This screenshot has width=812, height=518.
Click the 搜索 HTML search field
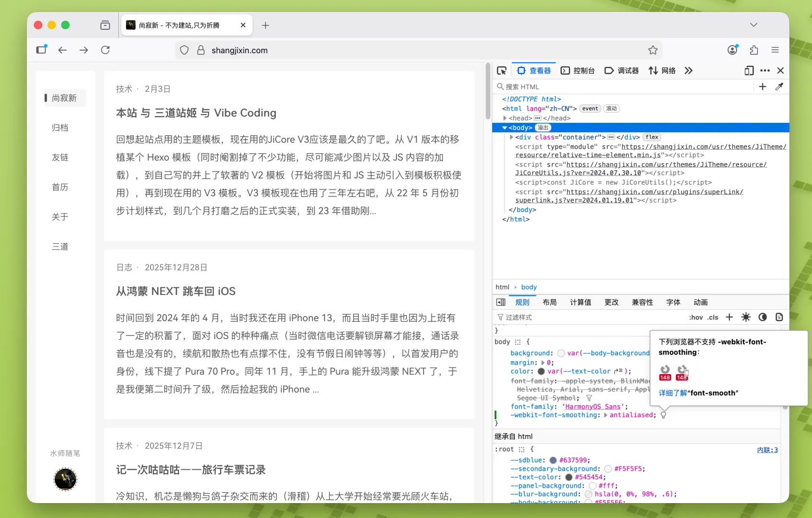[x=623, y=87]
